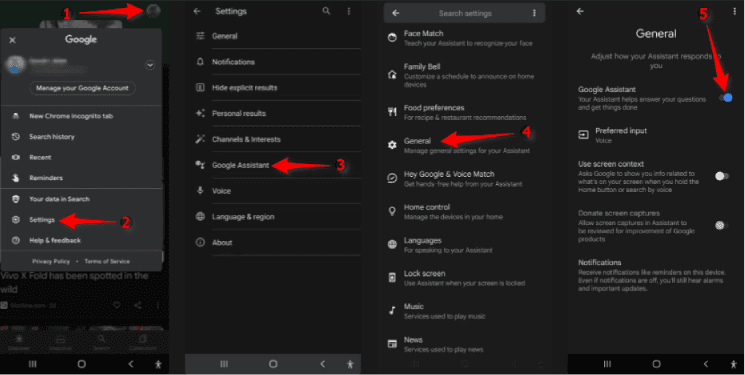This screenshot has height=375, width=745.
Task: Focus the Search settings field
Action: point(465,13)
